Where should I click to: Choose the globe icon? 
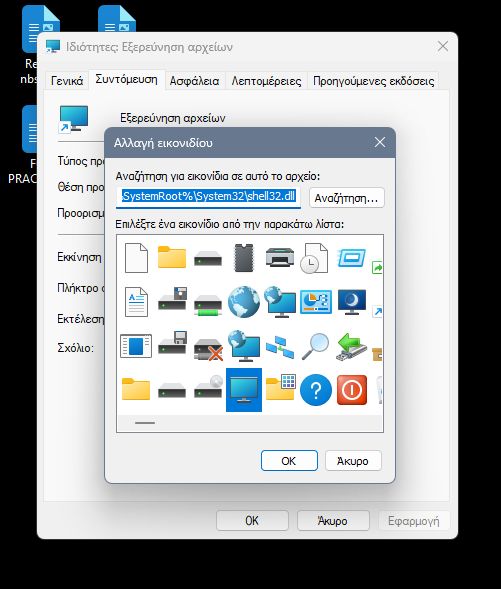click(x=244, y=302)
